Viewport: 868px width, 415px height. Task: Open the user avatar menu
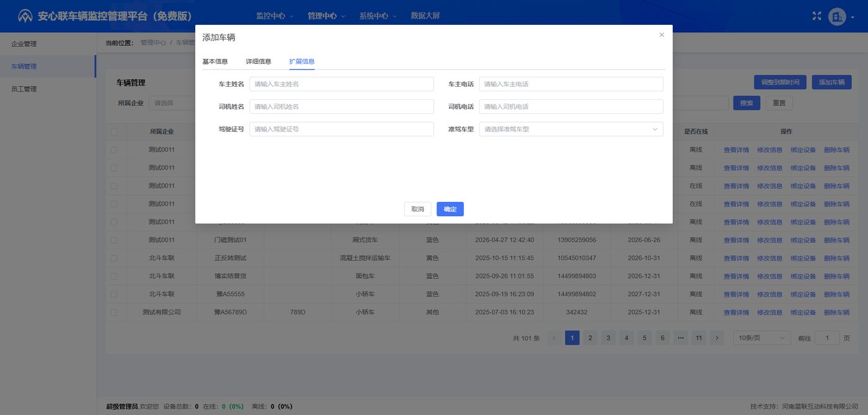tap(837, 17)
